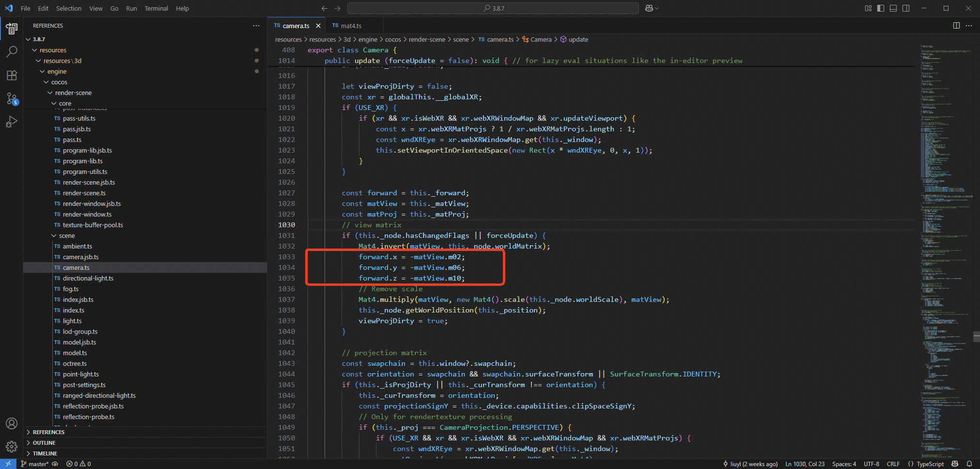Toggle the primary side bar layout button
Viewport: 980px width, 469px height.
(881, 8)
